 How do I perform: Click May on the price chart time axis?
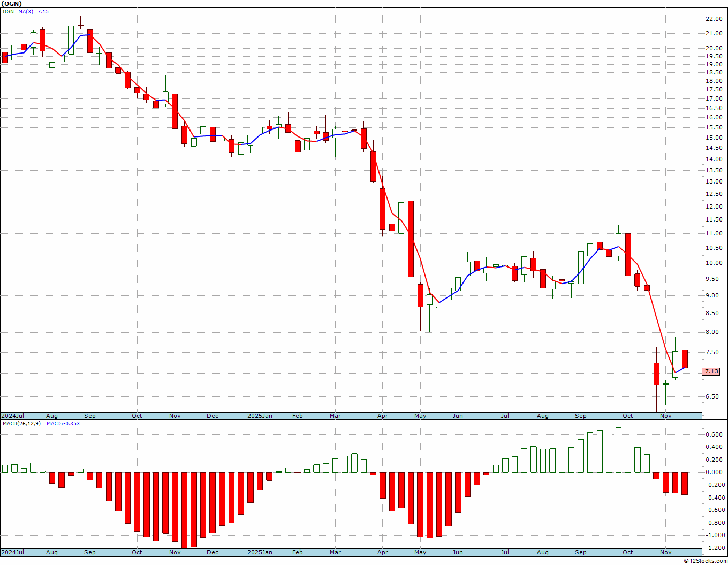pos(420,416)
